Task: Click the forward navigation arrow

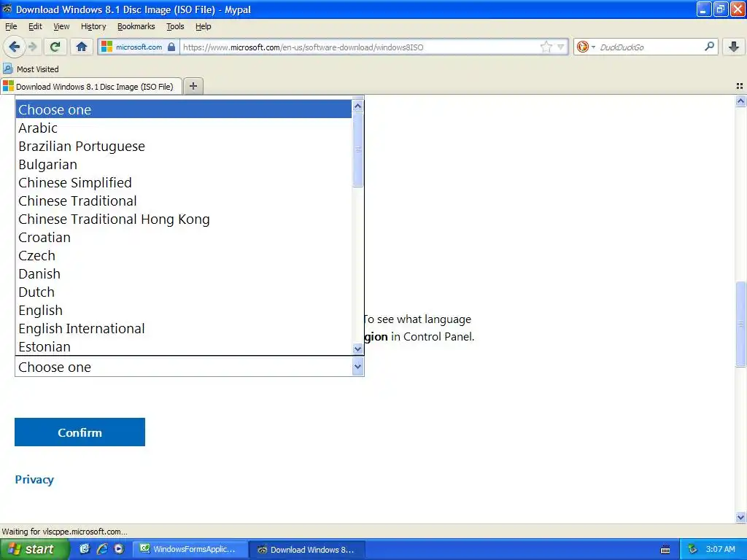Action: click(x=33, y=47)
